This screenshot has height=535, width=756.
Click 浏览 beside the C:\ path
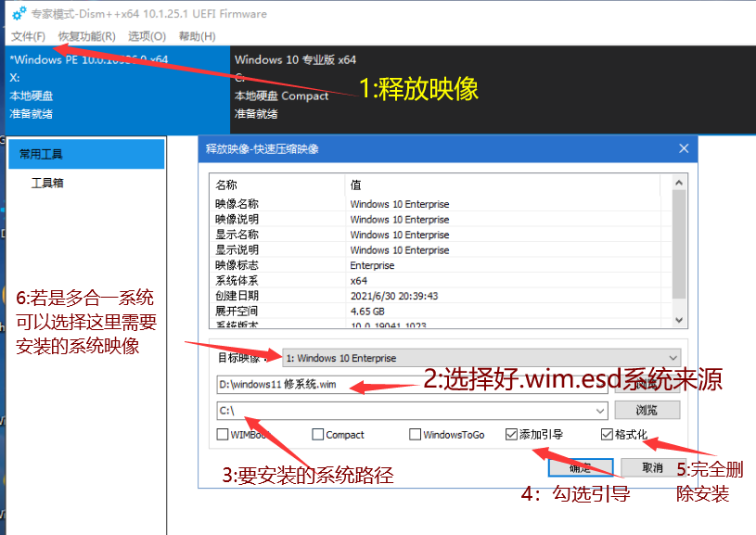[x=647, y=410]
